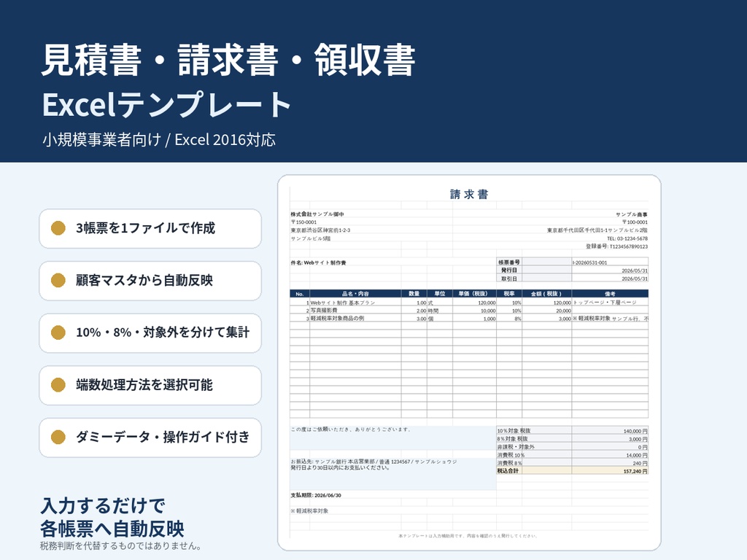Click the ※ 軽減税率対象 footnote
The width and height of the screenshot is (747, 560).
(309, 511)
